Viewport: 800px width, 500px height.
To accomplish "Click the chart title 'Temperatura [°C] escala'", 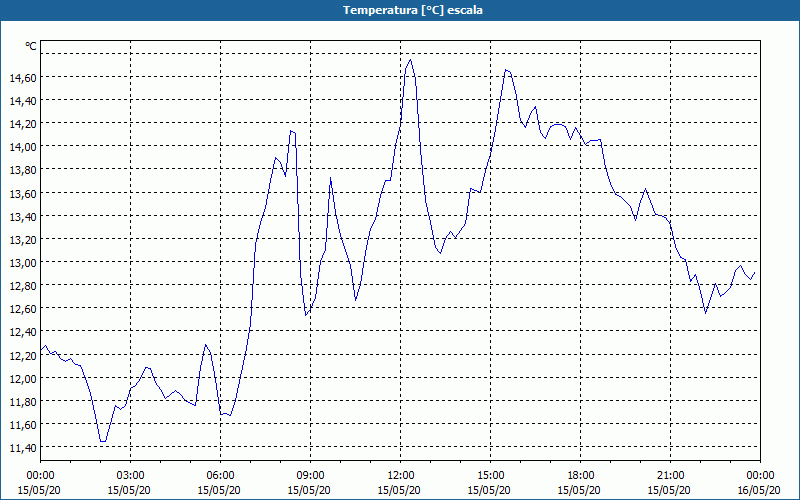I will (413, 10).
